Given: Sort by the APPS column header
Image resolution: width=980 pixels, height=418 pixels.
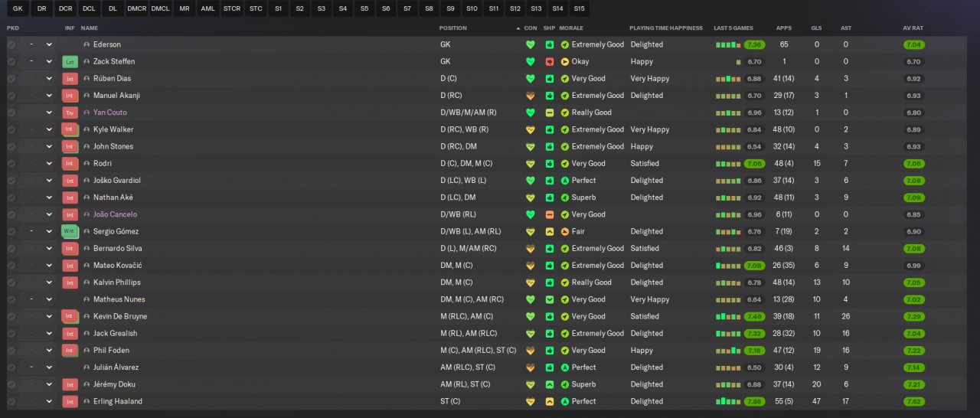Looking at the screenshot, I should 784,28.
